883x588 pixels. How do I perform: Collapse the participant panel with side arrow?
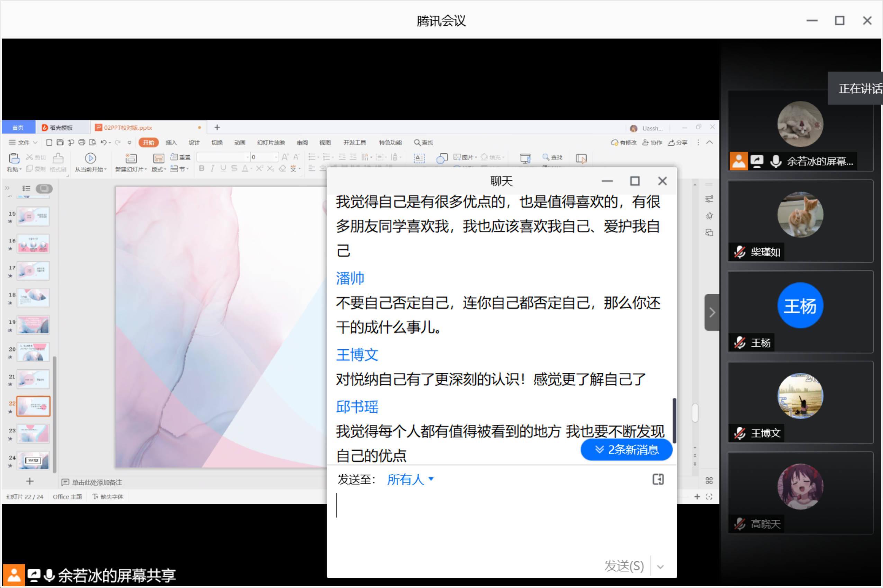[x=712, y=312]
